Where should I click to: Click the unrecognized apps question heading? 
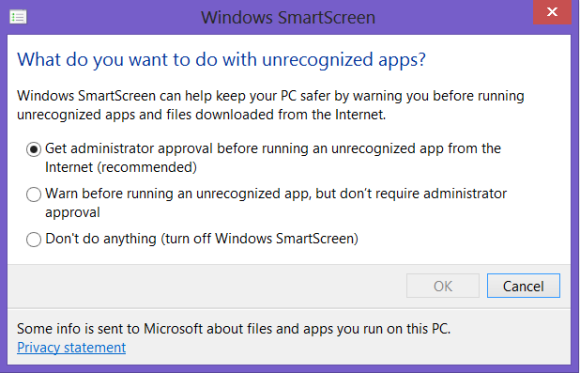click(222, 60)
